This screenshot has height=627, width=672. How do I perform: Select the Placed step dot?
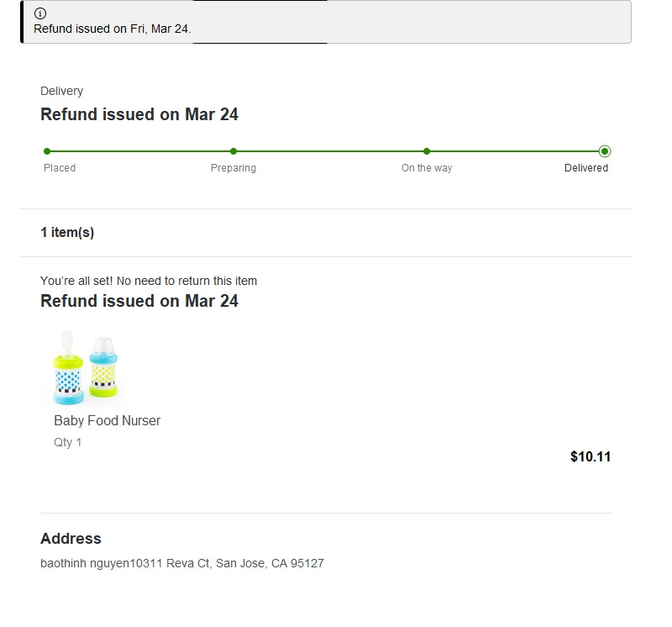47,151
